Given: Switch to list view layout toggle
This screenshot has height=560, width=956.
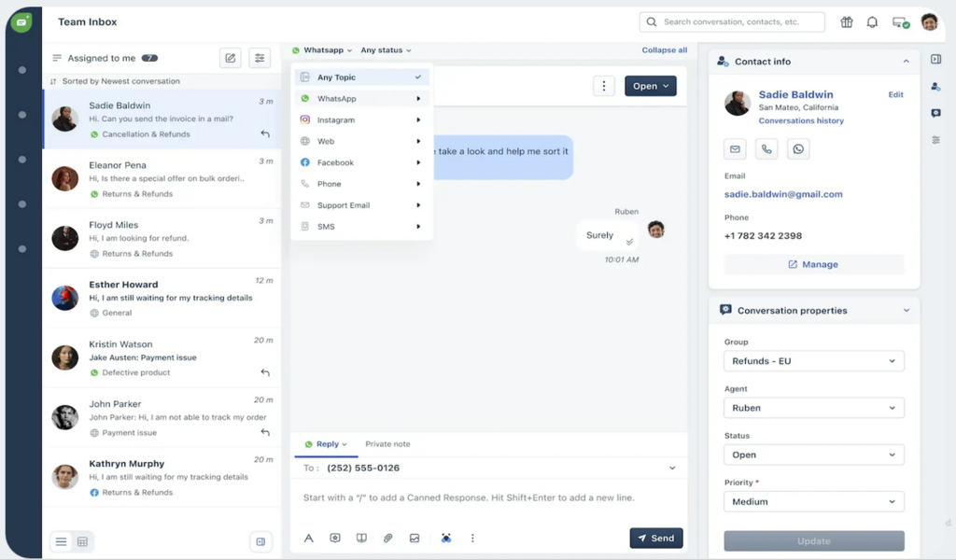Looking at the screenshot, I should click(x=62, y=541).
